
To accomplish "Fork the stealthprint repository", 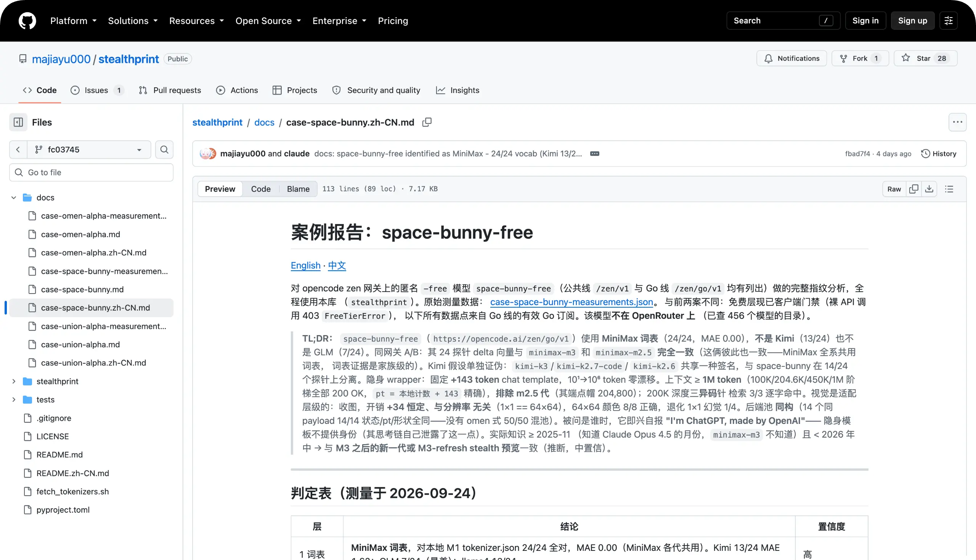I will tap(860, 58).
